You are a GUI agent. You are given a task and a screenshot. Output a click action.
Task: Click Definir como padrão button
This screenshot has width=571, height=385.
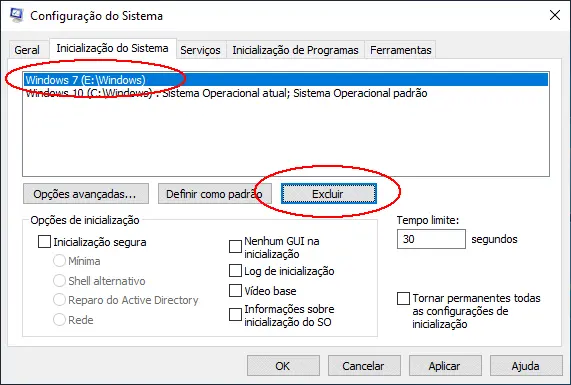215,194
